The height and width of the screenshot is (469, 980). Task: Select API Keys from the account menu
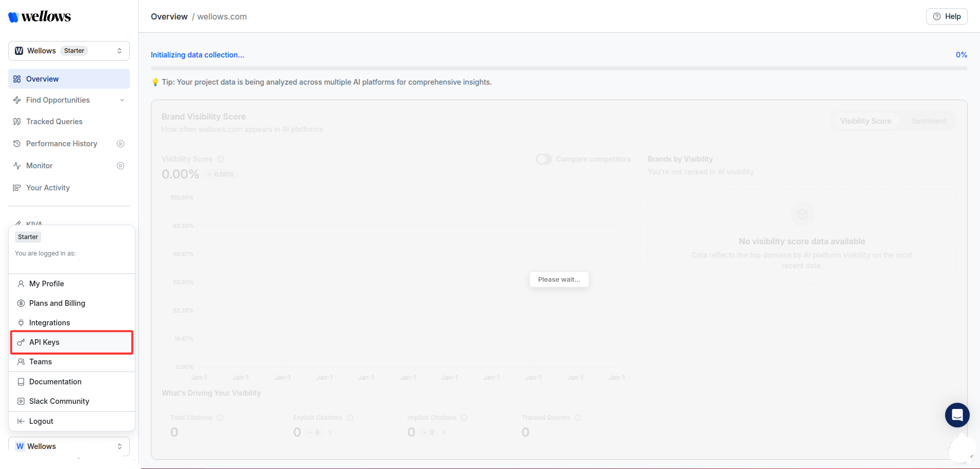(x=44, y=342)
